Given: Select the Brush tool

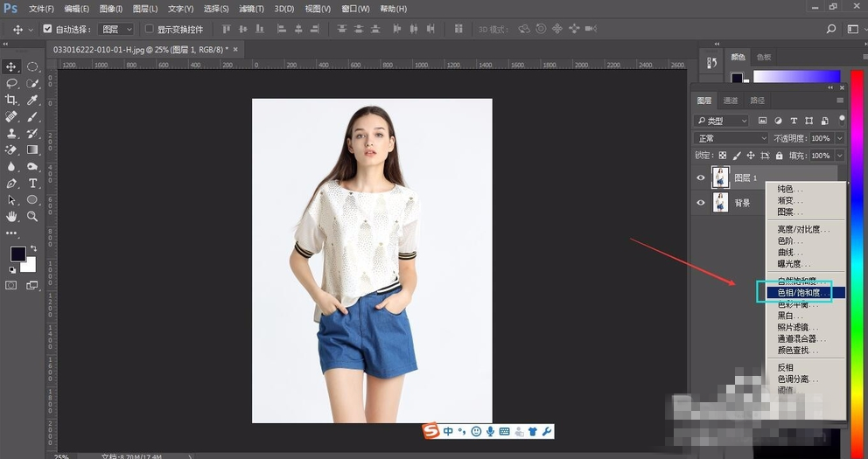Looking at the screenshot, I should coord(33,117).
